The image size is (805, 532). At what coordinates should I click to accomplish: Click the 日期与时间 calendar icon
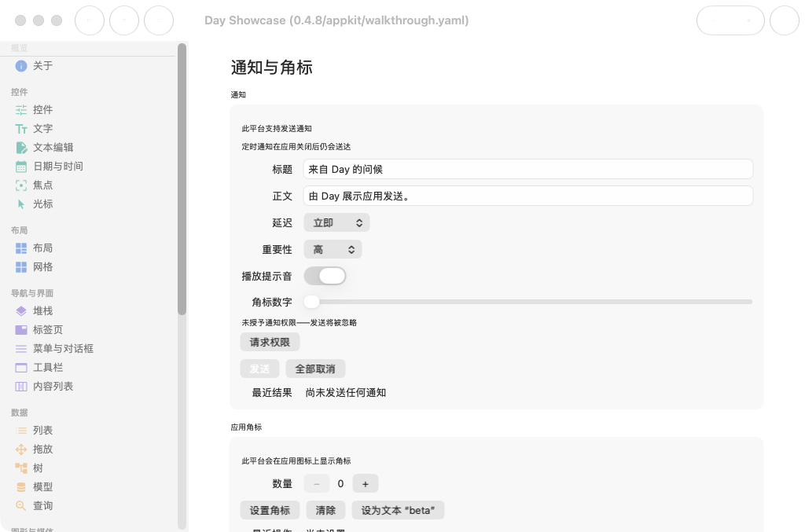coord(21,167)
